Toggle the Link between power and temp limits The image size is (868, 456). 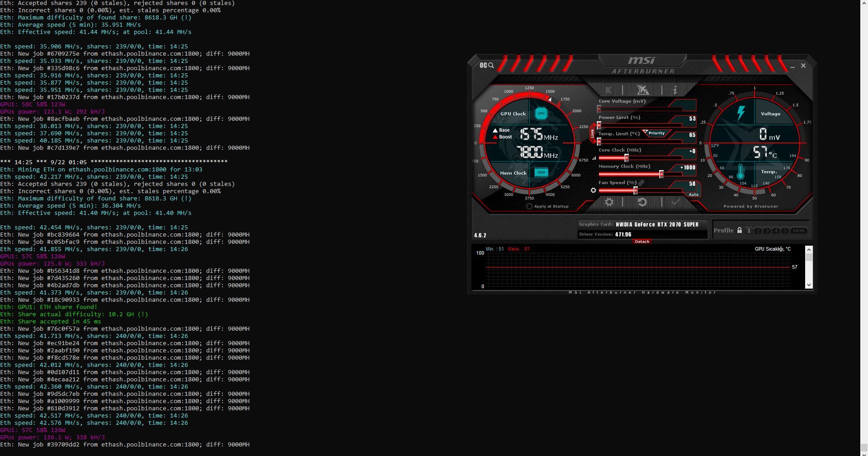pyautogui.click(x=592, y=133)
